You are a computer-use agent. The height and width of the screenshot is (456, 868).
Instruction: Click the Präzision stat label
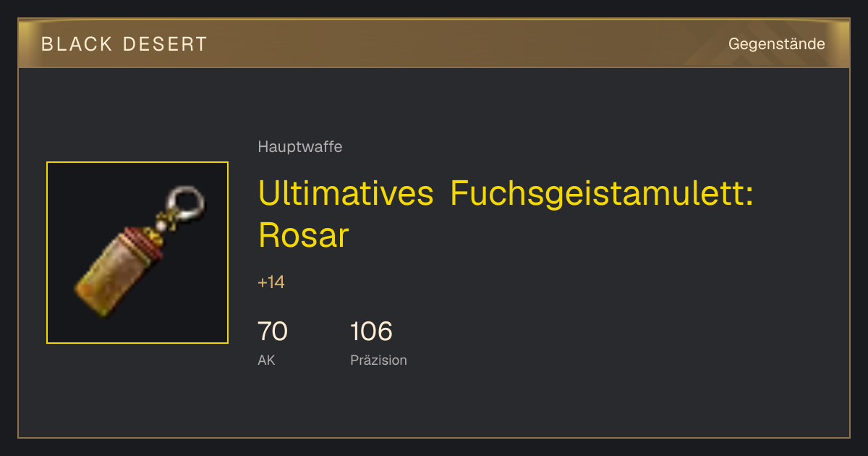coord(378,360)
